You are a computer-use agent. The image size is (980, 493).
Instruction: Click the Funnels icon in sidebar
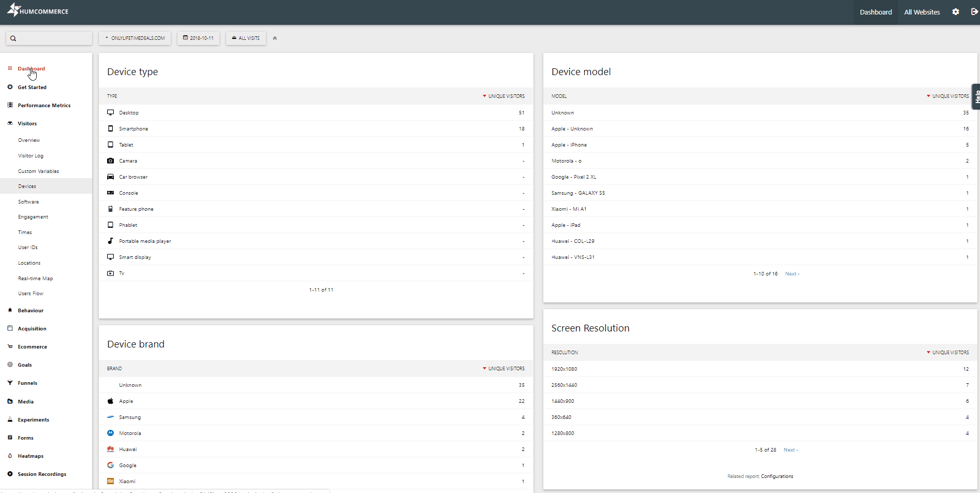[x=10, y=383]
